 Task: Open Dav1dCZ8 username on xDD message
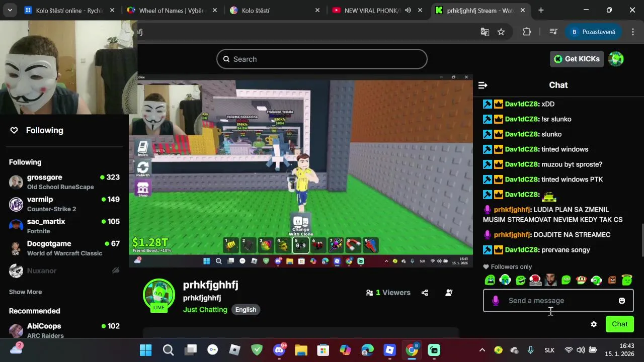point(522,104)
